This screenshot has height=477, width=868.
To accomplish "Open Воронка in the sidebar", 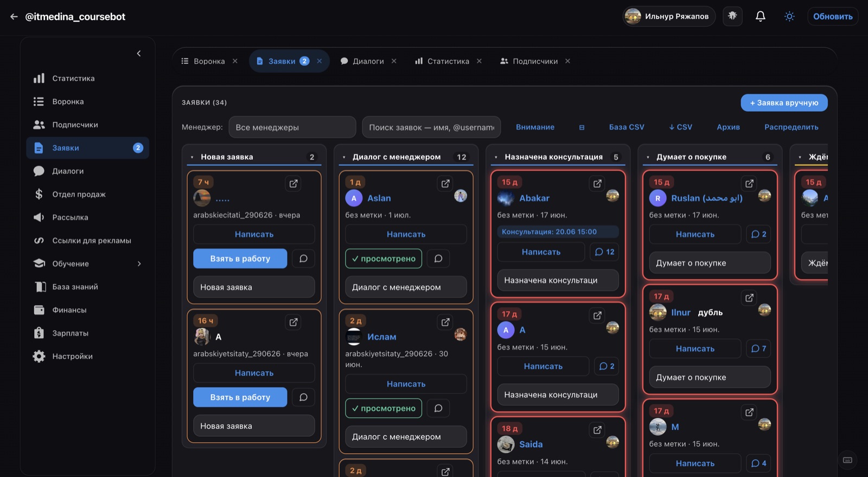I will click(87, 101).
